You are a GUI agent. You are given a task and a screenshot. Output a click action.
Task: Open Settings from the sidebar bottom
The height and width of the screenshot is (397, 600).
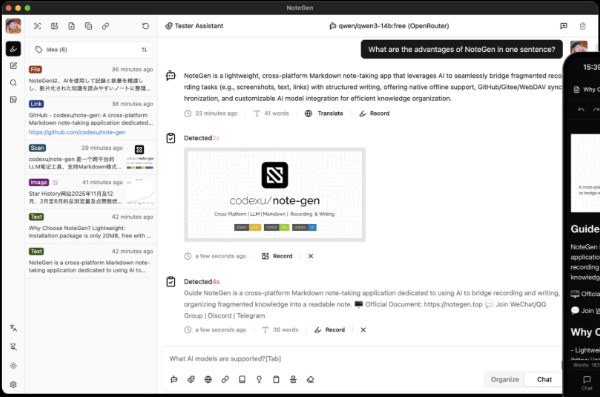[x=13, y=384]
